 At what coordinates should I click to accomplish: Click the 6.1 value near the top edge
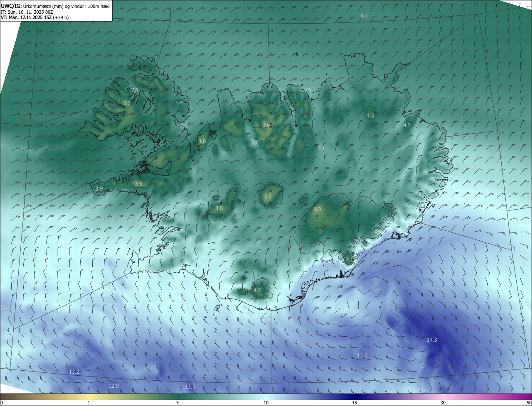tap(365, 15)
